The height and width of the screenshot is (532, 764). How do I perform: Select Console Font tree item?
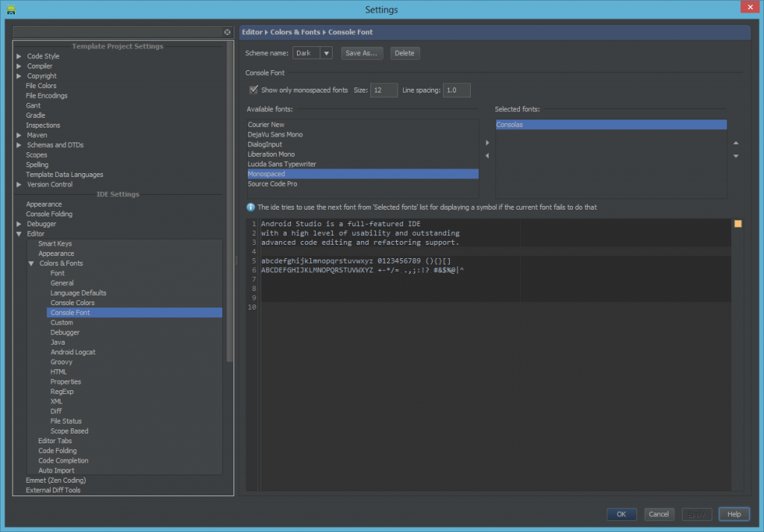[134, 313]
